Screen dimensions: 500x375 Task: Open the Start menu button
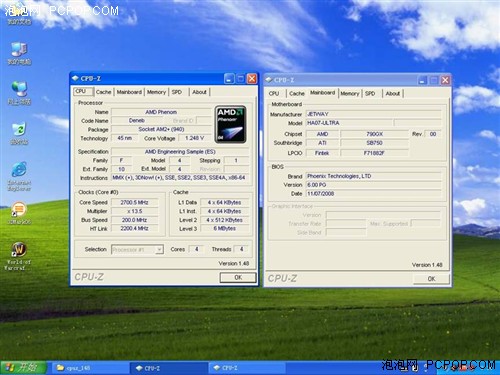coord(23,368)
